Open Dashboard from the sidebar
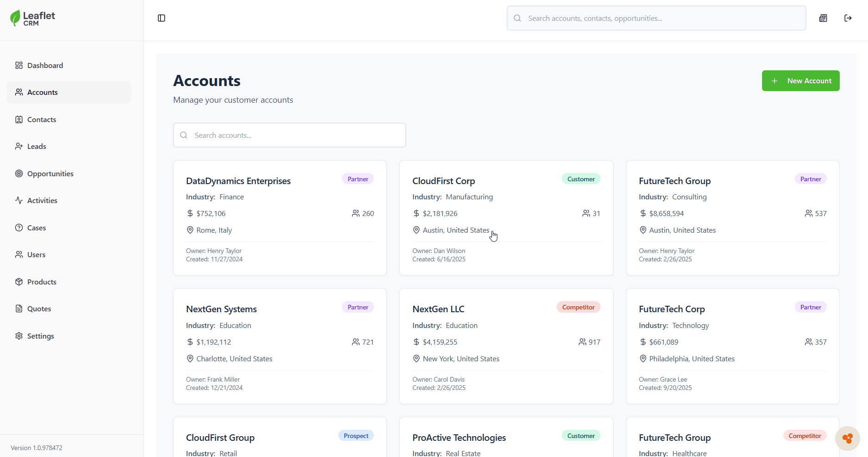This screenshot has height=457, width=868. click(x=45, y=65)
